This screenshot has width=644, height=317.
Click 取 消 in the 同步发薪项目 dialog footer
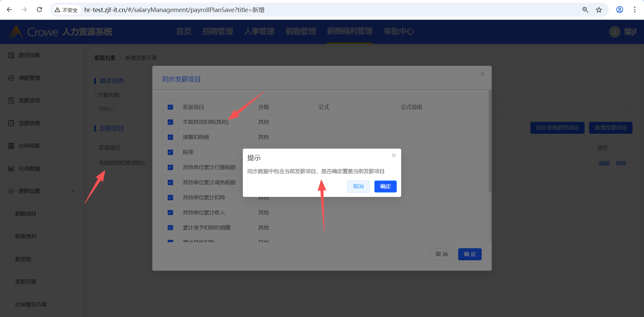pos(442,254)
